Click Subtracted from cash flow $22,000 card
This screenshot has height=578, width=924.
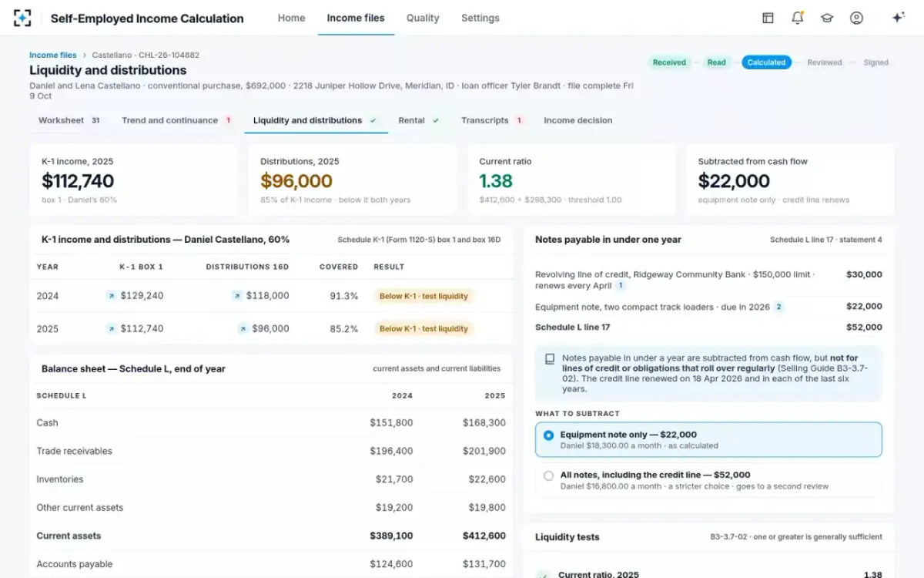tap(790, 180)
